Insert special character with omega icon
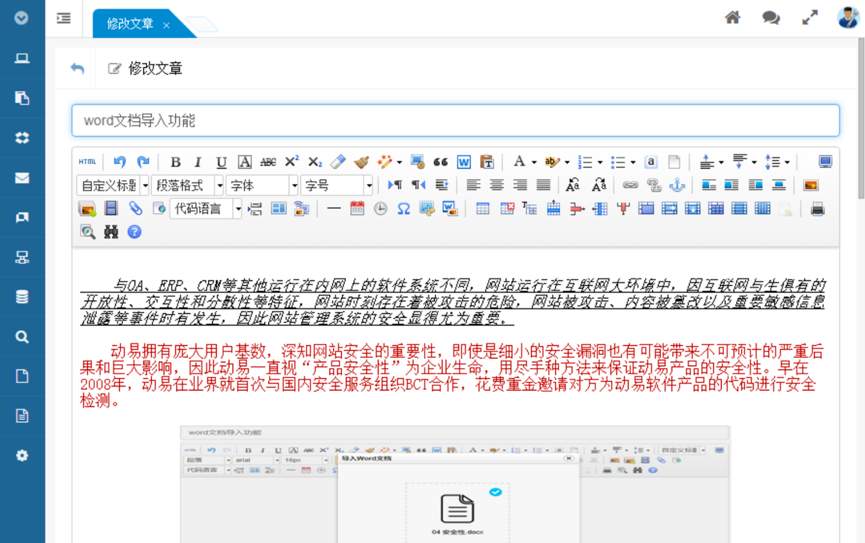 [404, 209]
